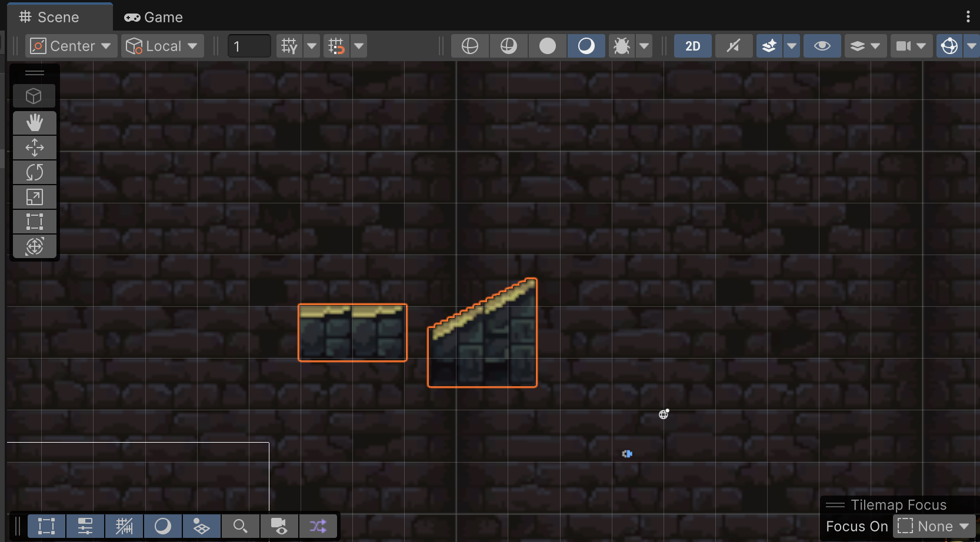Click the camera preview icon in the bottom overlay

pyautogui.click(x=279, y=526)
